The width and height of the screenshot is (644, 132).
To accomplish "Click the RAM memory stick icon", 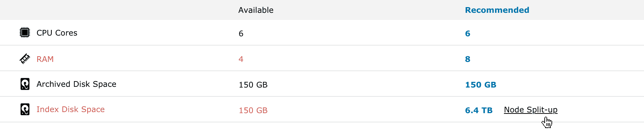I will [24, 59].
